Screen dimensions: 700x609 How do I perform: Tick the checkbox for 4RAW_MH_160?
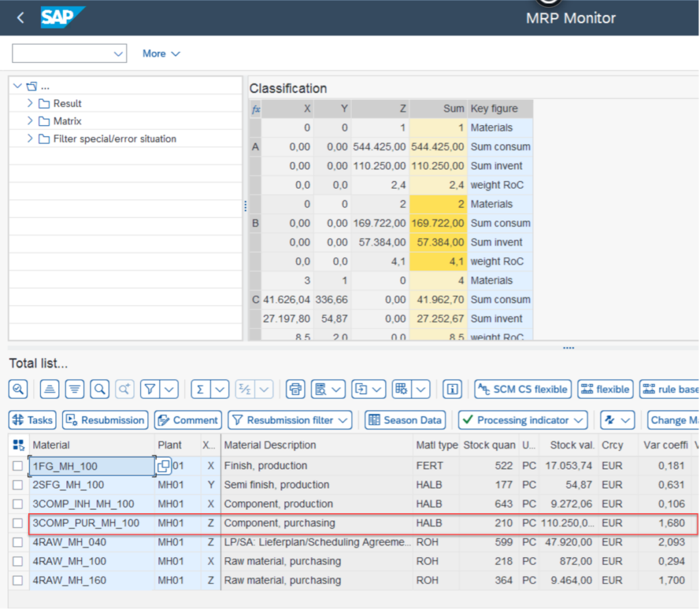pos(18,581)
